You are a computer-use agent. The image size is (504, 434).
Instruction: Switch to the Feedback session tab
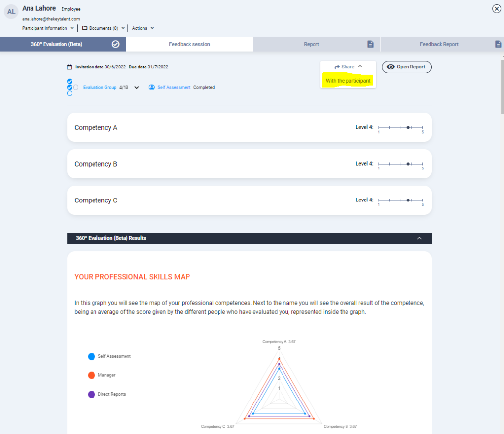pyautogui.click(x=189, y=44)
